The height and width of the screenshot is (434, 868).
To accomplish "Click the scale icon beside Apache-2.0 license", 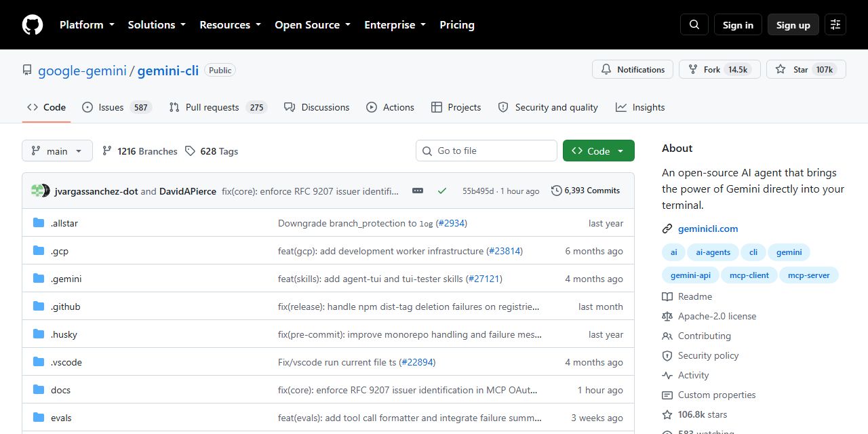I will tap(667, 316).
